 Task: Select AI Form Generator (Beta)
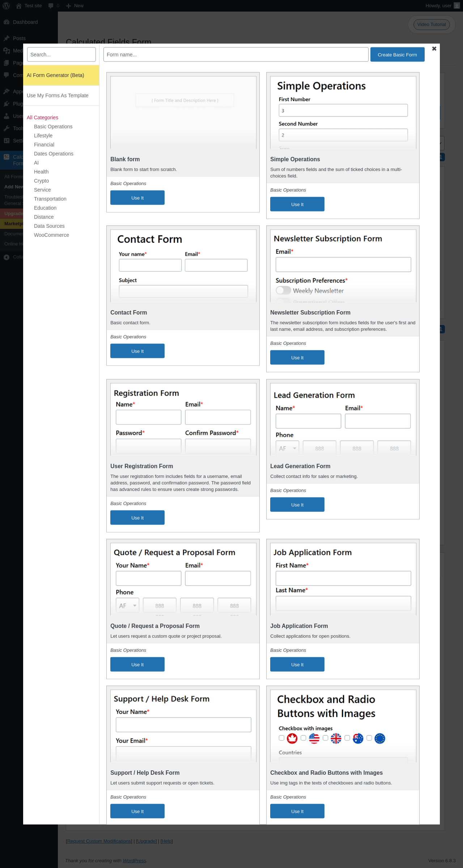(x=61, y=75)
